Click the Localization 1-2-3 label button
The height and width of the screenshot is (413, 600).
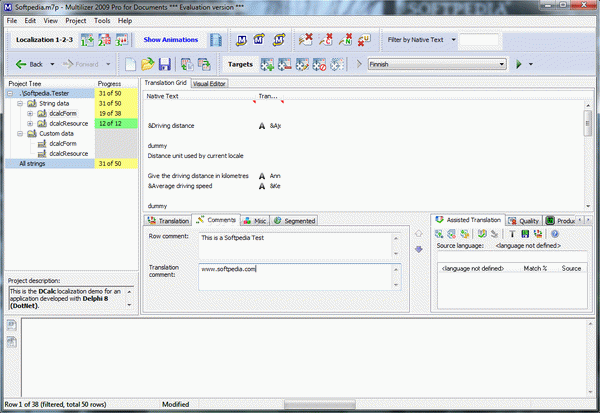(44, 40)
